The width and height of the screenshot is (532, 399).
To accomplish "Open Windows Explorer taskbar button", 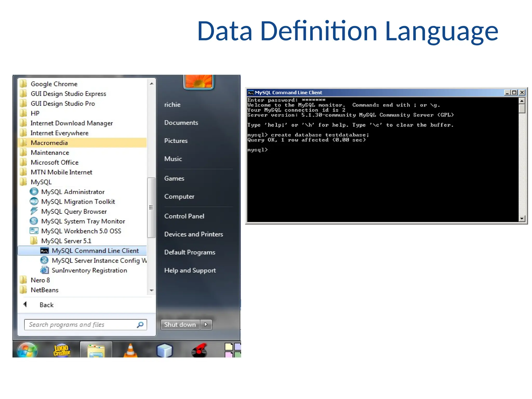I will [x=96, y=350].
